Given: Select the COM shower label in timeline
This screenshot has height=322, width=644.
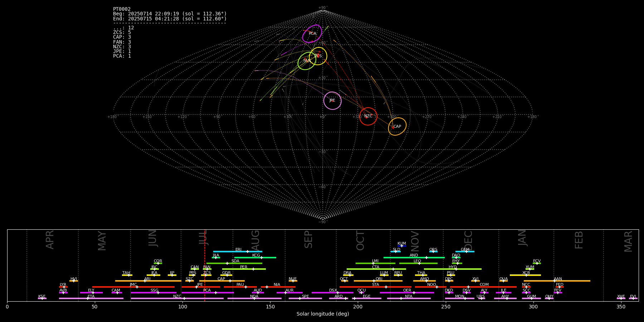Looking at the screenshot, I should tap(484, 285).
